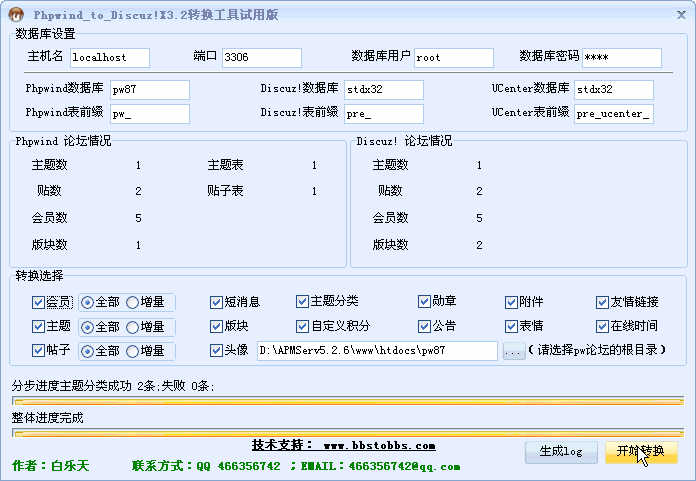Toggle the 主题分类 checkbox
The height and width of the screenshot is (481, 696).
pos(302,302)
